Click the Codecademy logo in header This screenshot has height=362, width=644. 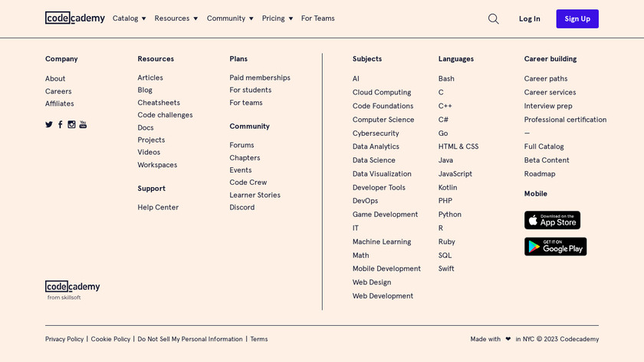[73, 18]
